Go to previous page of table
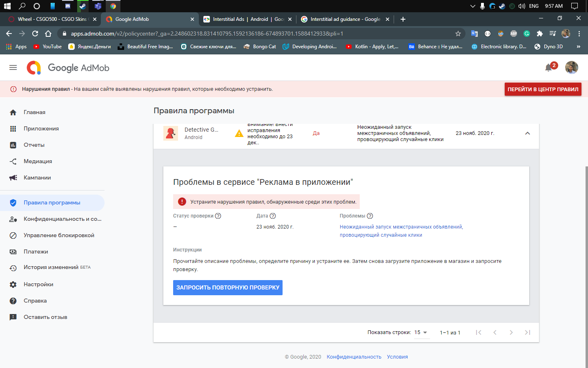Image resolution: width=588 pixels, height=368 pixels. (x=495, y=332)
